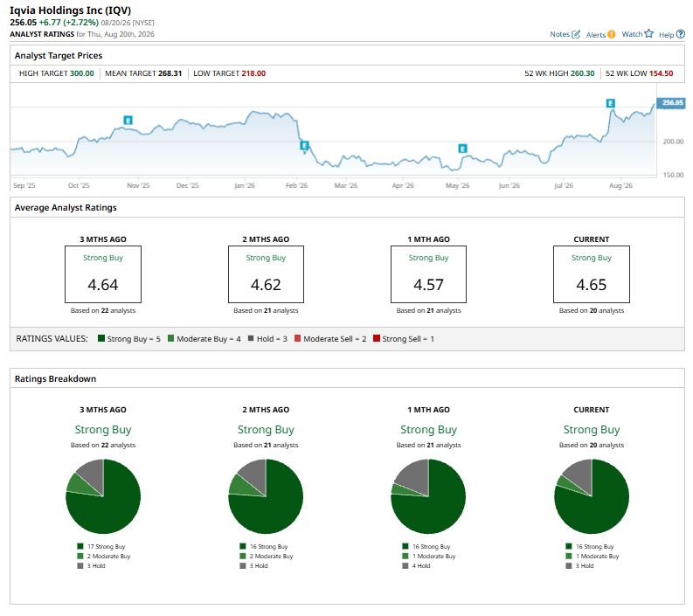This screenshot has width=693, height=616.
Task: Click the 3 MTHS AGO 4.64 rating box
Action: [x=103, y=274]
